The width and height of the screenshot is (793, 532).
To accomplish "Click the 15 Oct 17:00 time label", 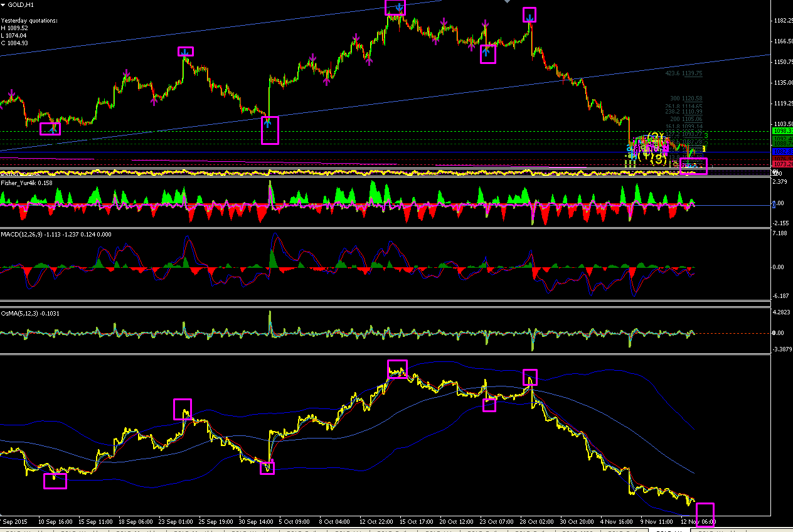I will tap(417, 521).
